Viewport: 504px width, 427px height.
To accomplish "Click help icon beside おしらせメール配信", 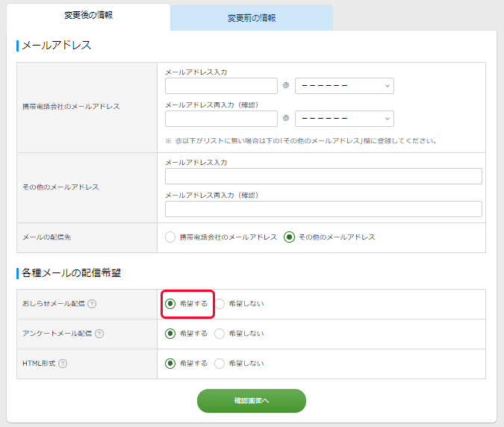I will 92,304.
